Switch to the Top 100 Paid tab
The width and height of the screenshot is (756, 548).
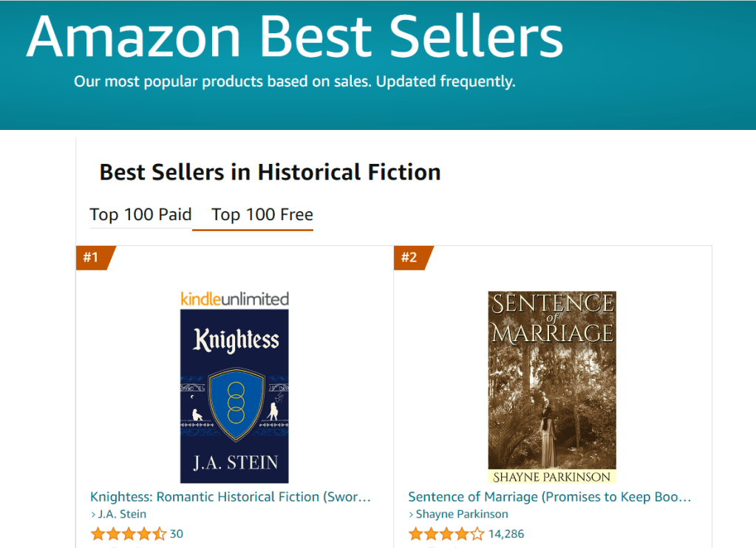pos(140,215)
